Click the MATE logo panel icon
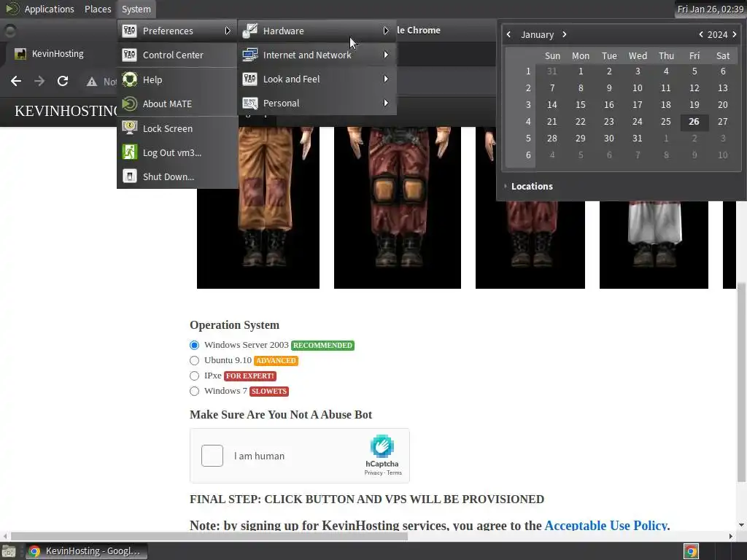The height and width of the screenshot is (560, 747). click(12, 9)
